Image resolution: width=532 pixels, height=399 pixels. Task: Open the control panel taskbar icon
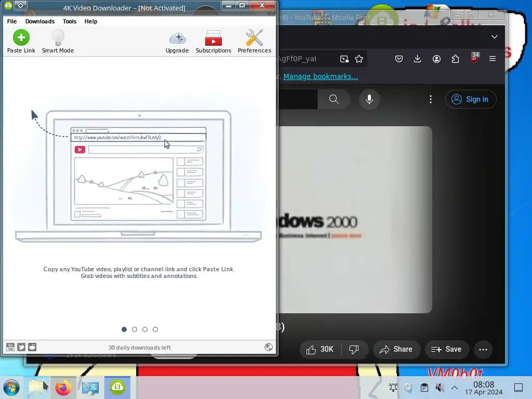point(90,388)
